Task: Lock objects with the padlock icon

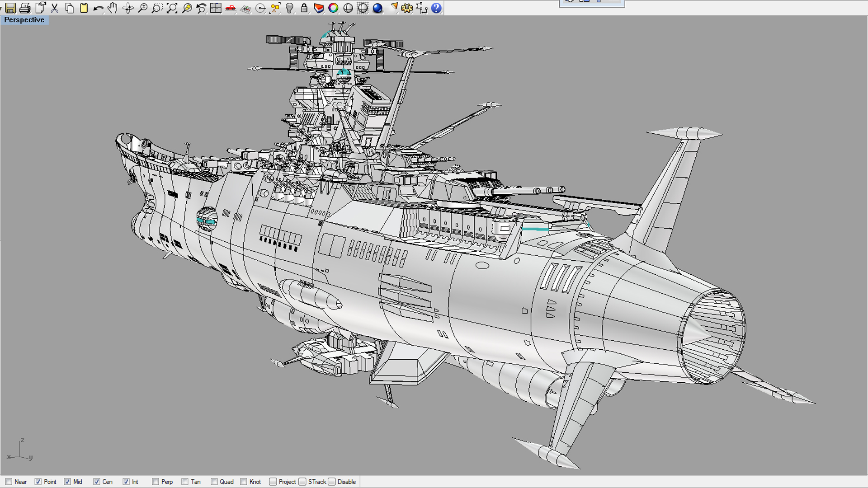Action: 304,8
